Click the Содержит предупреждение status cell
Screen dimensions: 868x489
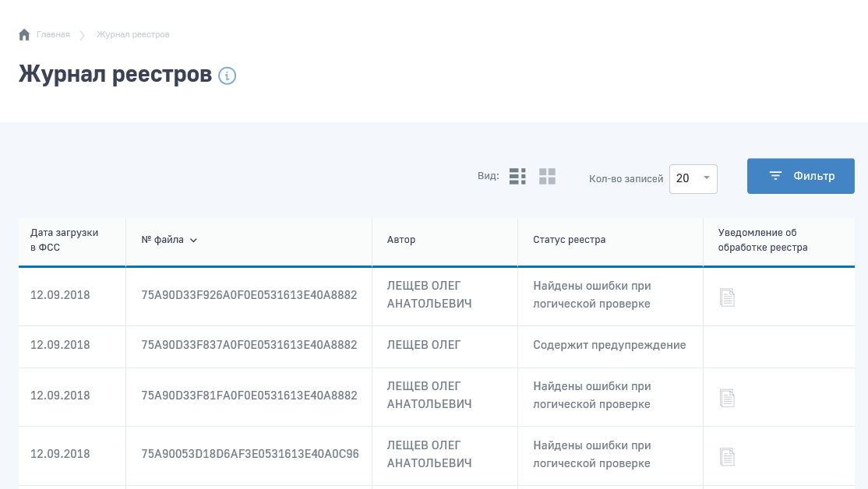(609, 345)
